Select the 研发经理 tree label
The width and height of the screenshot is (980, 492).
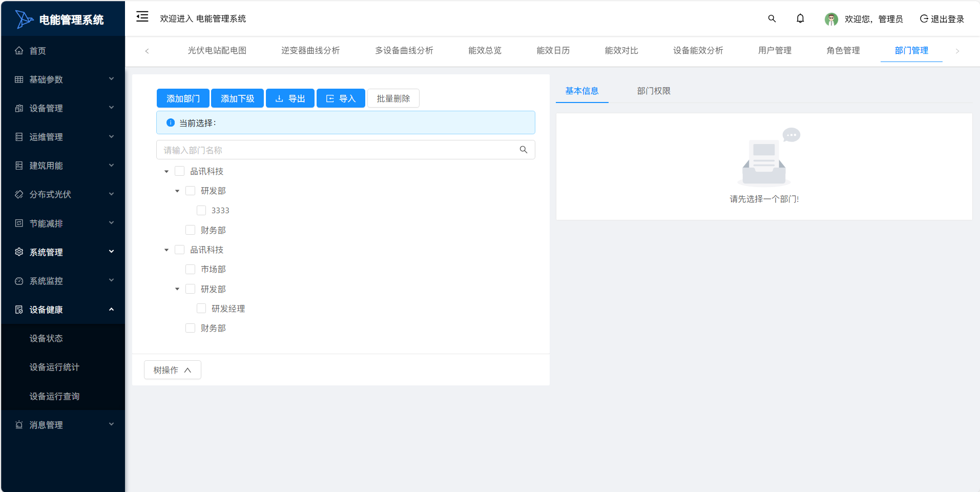click(x=228, y=309)
